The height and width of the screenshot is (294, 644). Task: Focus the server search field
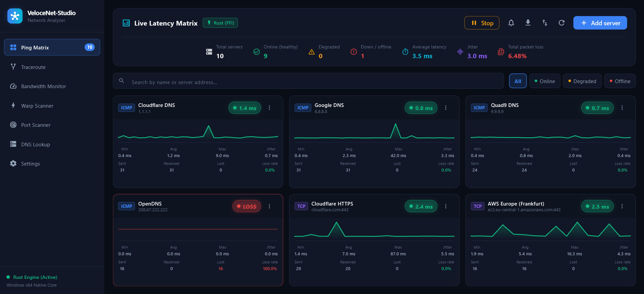(308, 81)
